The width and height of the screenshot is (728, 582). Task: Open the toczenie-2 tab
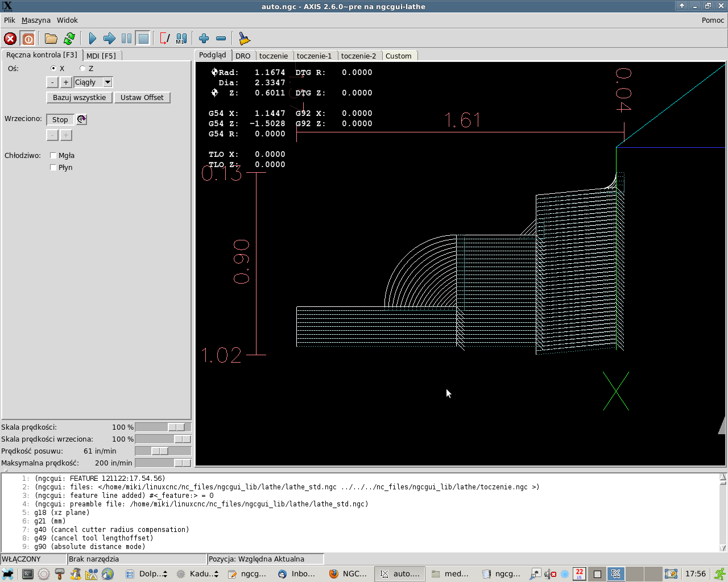click(x=358, y=56)
